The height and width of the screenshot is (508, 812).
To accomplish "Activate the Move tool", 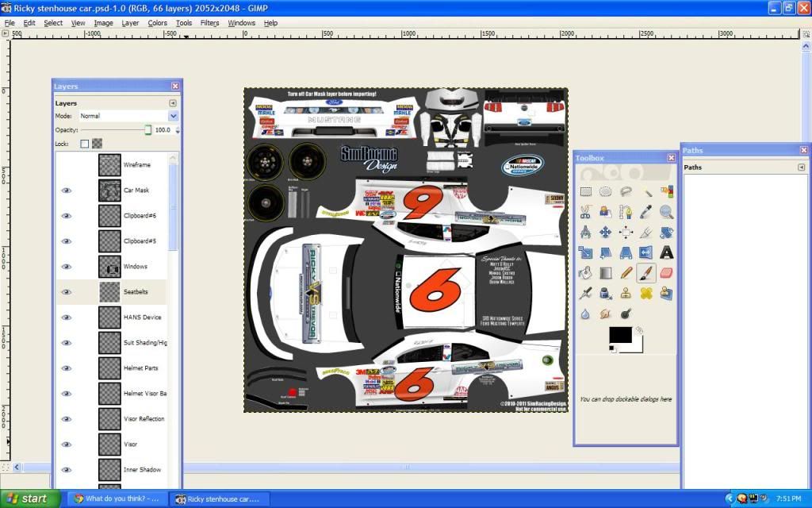I will (606, 233).
